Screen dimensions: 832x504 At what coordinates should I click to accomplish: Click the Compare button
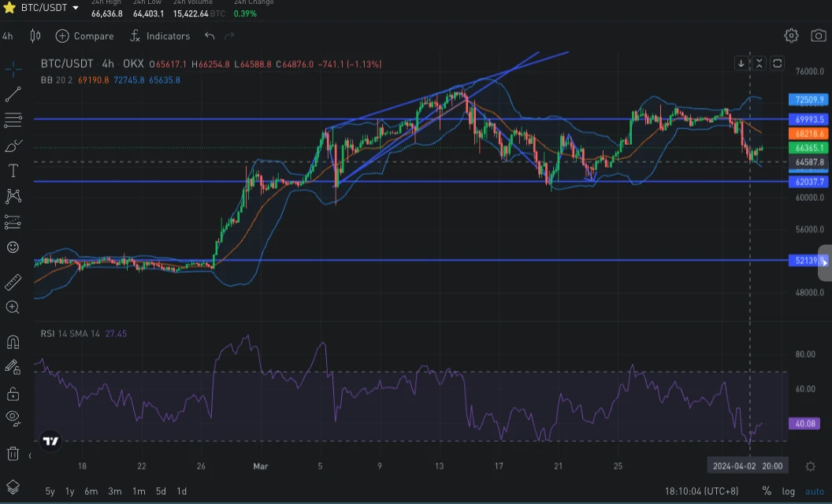tap(85, 36)
